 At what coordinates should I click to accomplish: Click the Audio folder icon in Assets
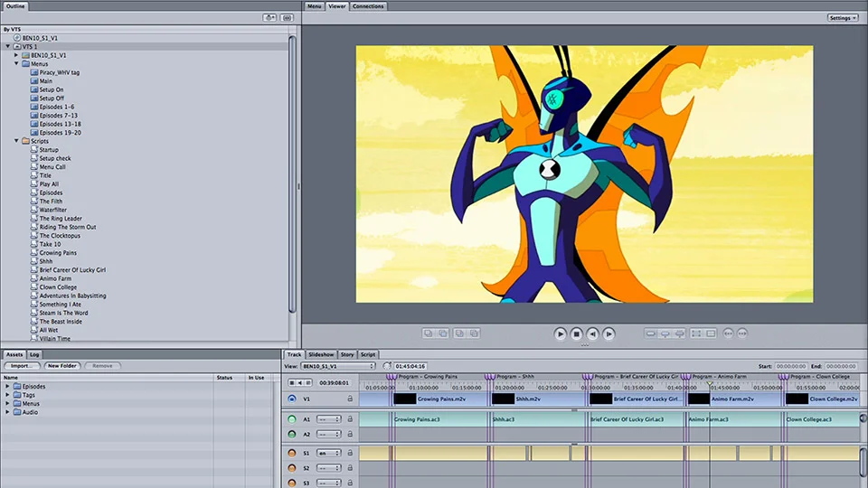point(17,412)
